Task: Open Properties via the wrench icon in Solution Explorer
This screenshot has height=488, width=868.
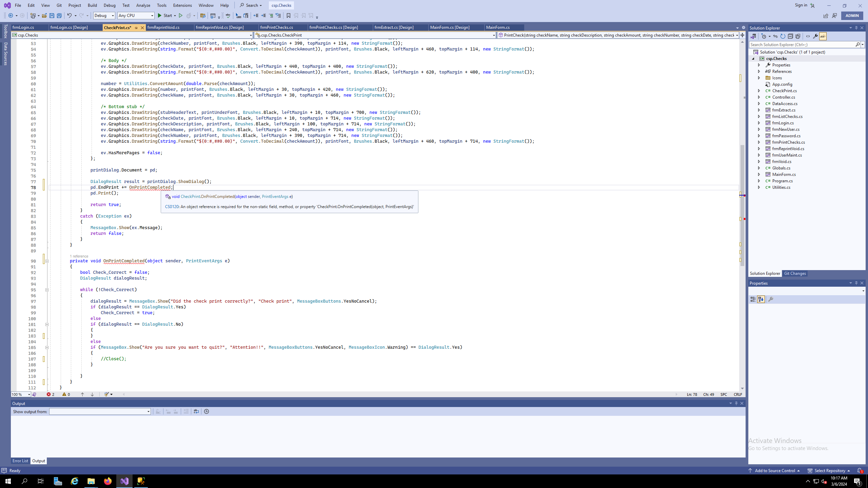Action: tap(815, 36)
